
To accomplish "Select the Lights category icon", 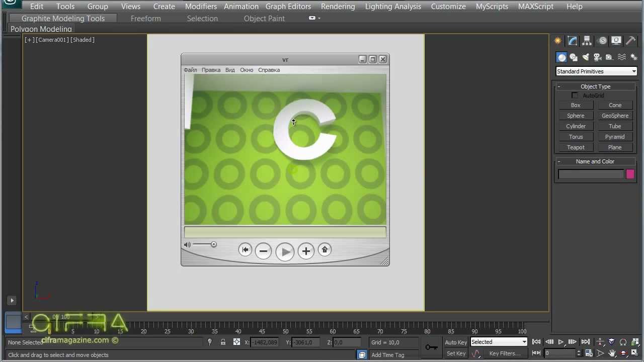I will click(x=586, y=57).
